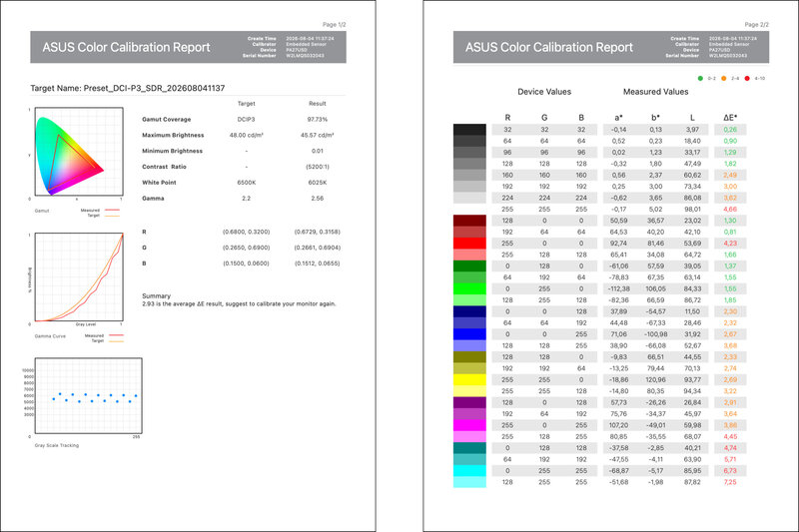799x532 pixels.
Task: Click the magenta swatch for 255 0 255
Action: 469,425
